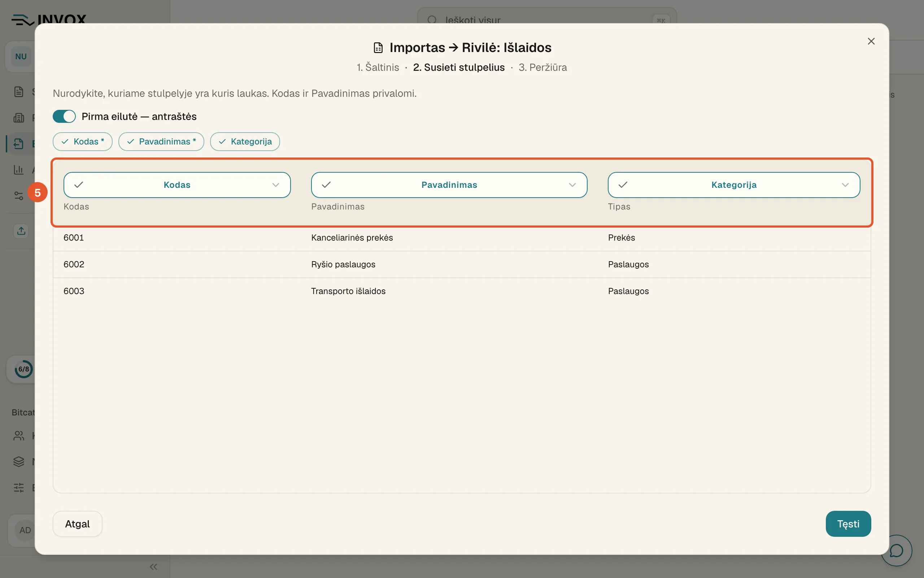Viewport: 924px width, 578px height.
Task: Click the INVOX logo
Action: pos(49,20)
